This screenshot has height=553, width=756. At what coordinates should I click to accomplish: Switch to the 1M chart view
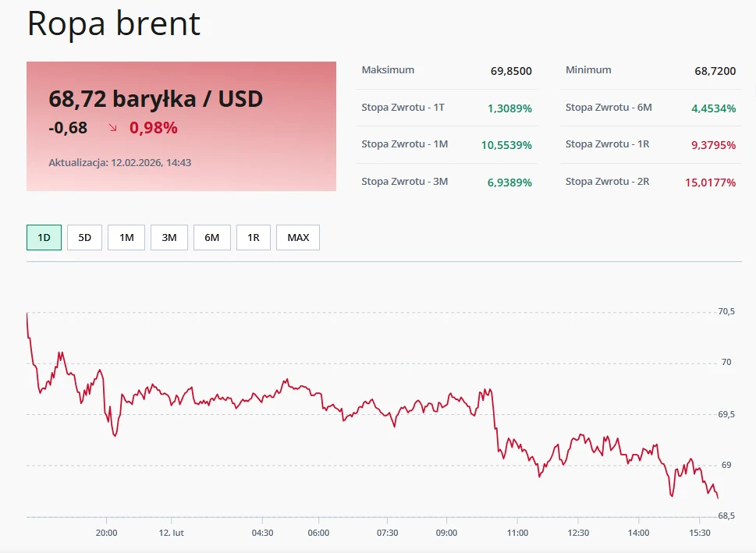(x=126, y=237)
